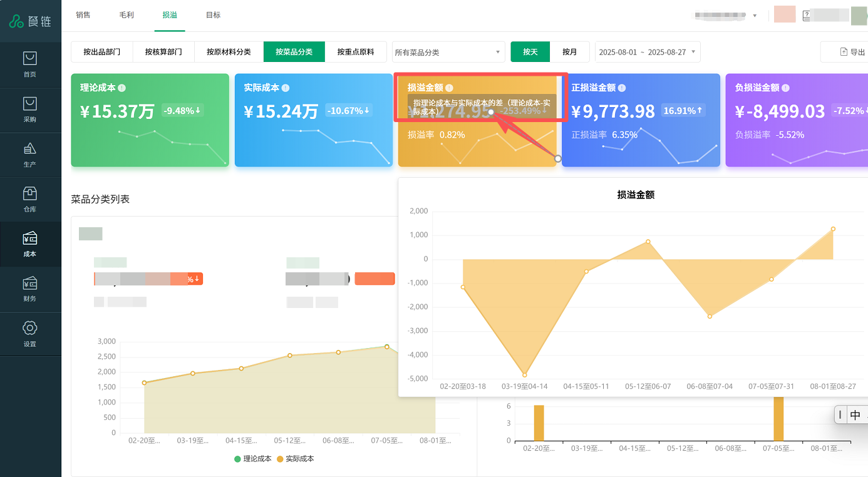Click info icon beside 理论成本
868x477 pixels.
[121, 88]
